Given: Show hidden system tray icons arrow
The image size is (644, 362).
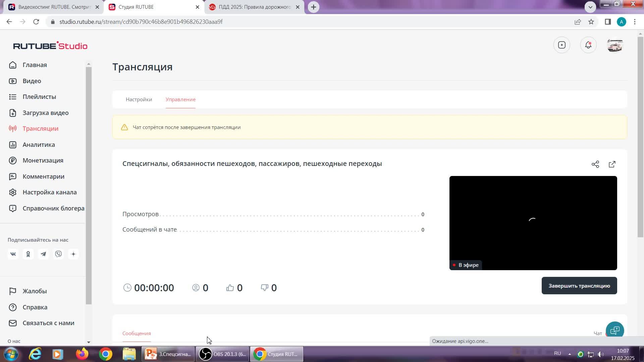Looking at the screenshot, I should pos(570,354).
